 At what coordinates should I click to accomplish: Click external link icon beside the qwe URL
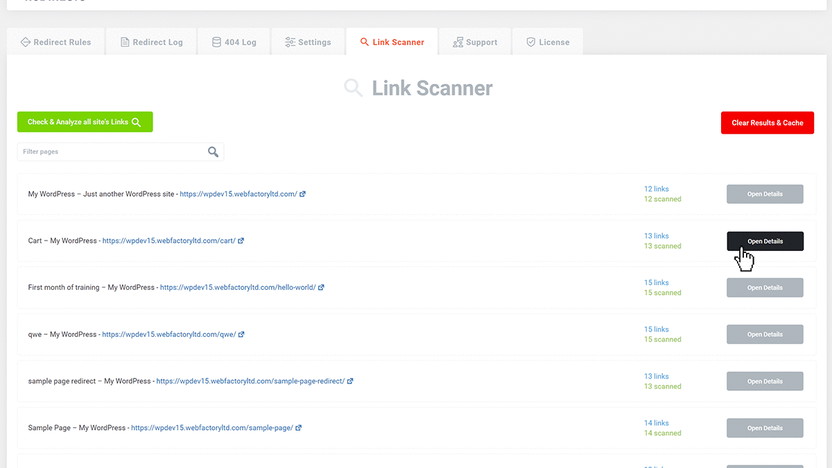click(x=241, y=334)
